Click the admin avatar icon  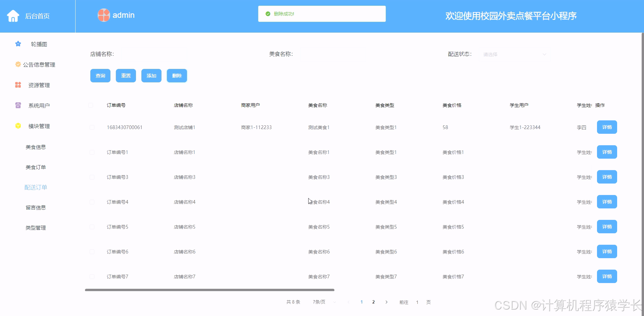click(x=104, y=15)
